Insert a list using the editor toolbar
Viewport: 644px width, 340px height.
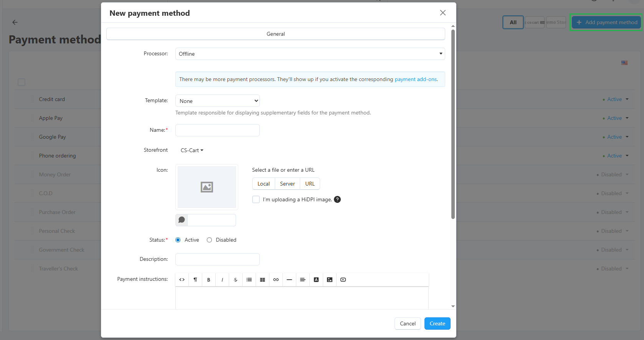click(249, 280)
